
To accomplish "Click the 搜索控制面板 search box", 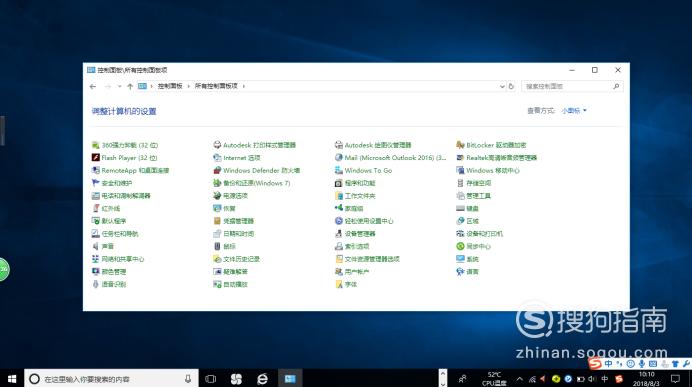I will [x=572, y=86].
